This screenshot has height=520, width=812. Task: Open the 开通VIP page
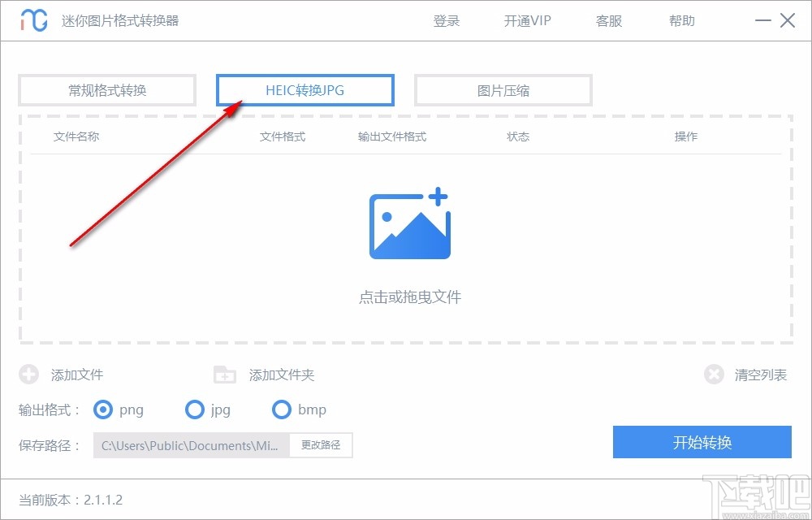[x=526, y=21]
